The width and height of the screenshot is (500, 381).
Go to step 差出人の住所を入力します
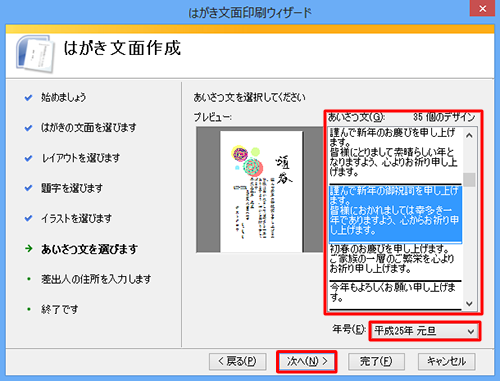[96, 279]
